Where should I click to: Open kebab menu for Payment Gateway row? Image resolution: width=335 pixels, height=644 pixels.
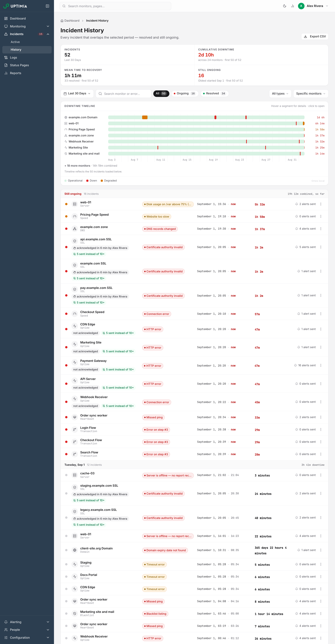(321, 365)
